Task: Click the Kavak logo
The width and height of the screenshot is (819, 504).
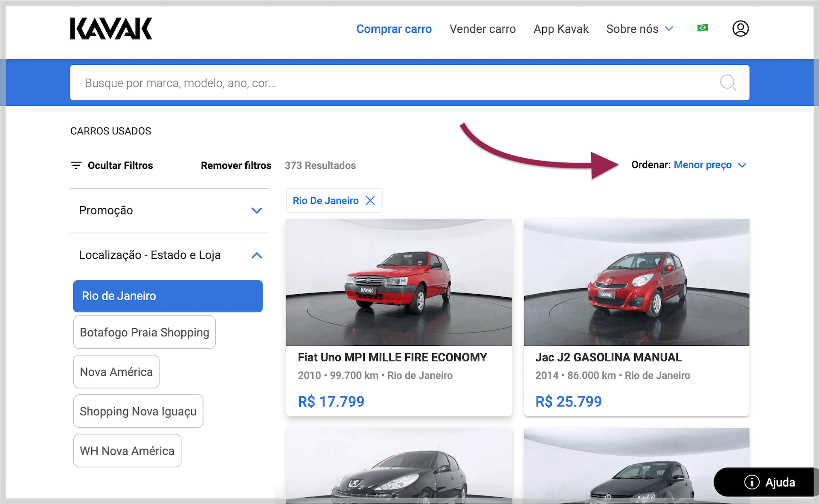Action: point(111,29)
